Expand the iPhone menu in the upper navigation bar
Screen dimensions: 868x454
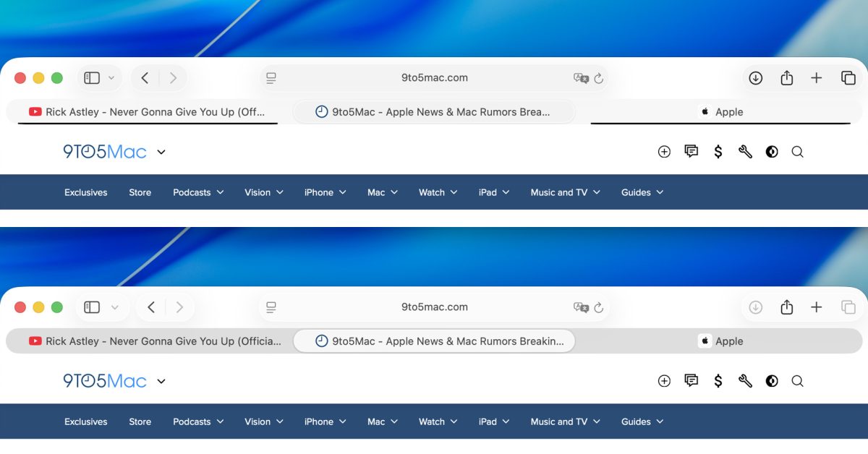pos(325,192)
